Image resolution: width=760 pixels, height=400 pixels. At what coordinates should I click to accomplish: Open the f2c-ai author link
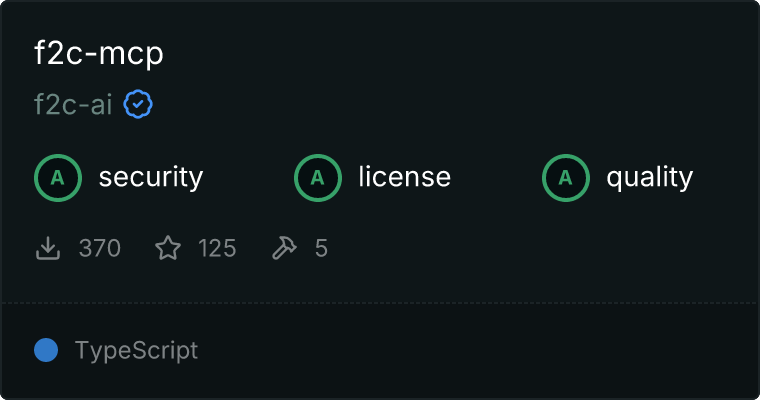tap(73, 104)
